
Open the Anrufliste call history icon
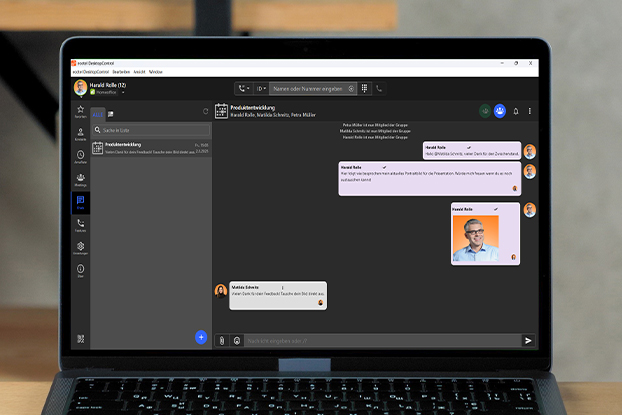(x=80, y=156)
